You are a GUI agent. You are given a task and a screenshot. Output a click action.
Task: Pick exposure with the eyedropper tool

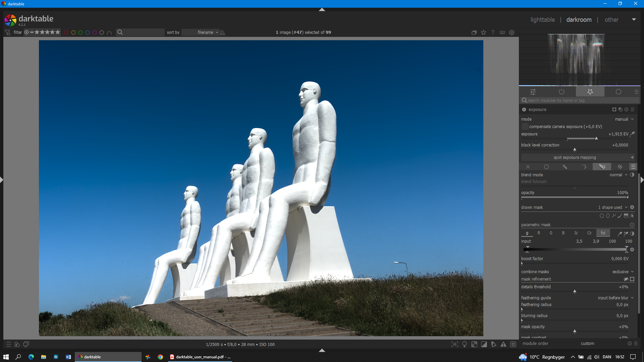[x=633, y=134]
